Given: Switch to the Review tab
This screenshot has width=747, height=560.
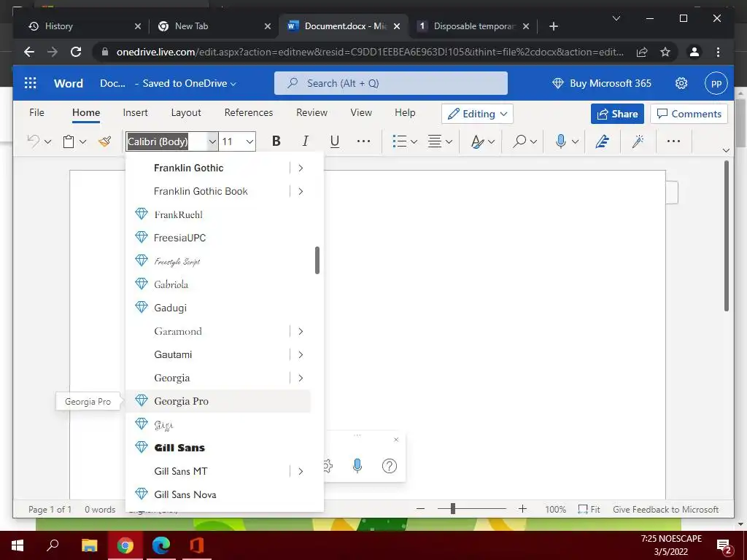Looking at the screenshot, I should click(x=311, y=113).
